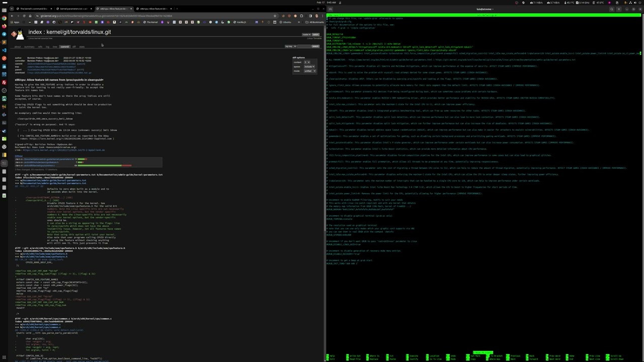Image resolution: width=644 pixels, height=362 pixels.
Task: Click nano 'Write Out' shortcut label
Action: pos(355,355)
